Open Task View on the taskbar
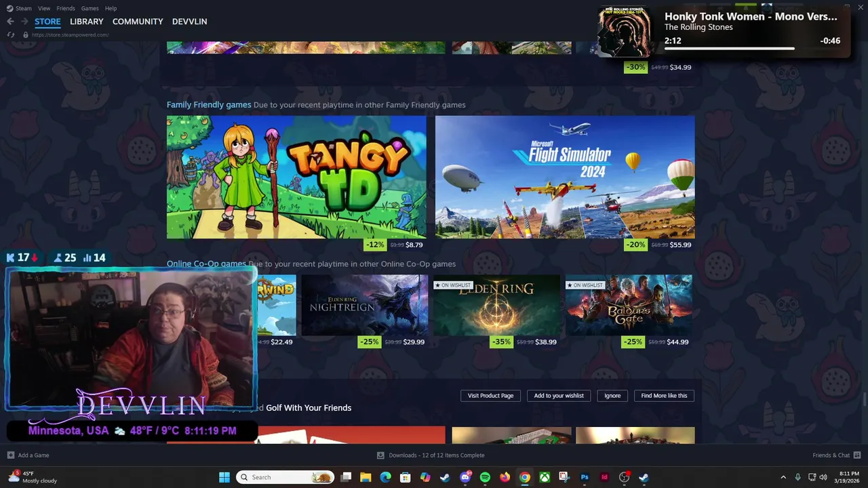This screenshot has width=868, height=488. click(346, 477)
